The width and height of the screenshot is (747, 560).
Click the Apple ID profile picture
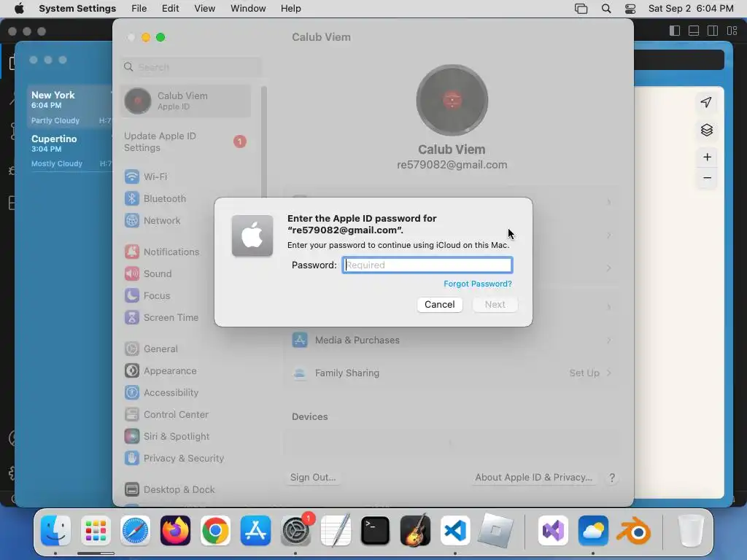(x=452, y=100)
